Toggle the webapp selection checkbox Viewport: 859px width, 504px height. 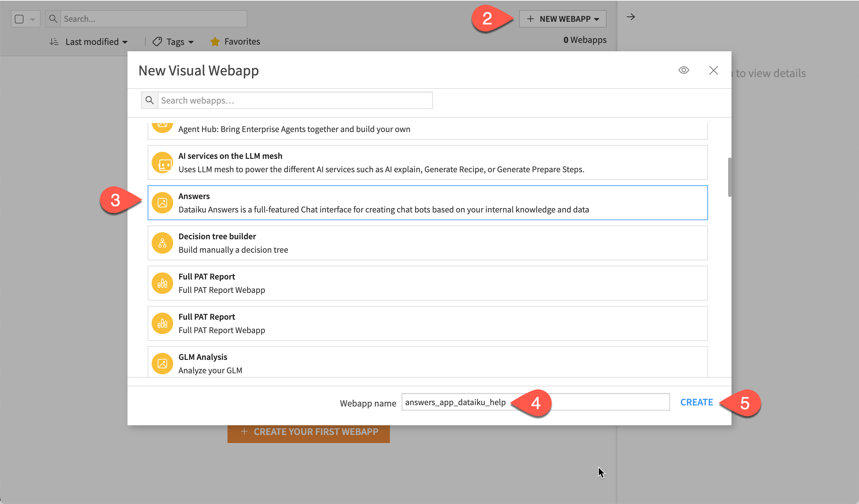pos(19,19)
